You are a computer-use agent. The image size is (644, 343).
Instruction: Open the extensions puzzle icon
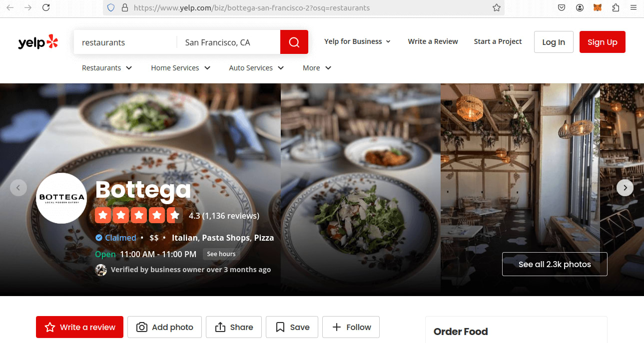(x=616, y=7)
